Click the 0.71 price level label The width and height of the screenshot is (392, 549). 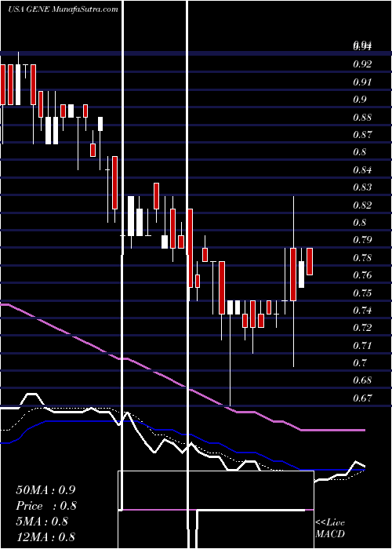pyautogui.click(x=362, y=346)
